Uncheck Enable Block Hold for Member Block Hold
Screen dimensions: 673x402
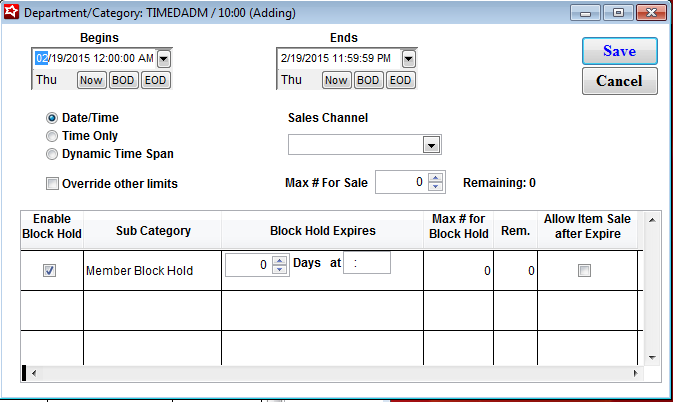point(49,270)
